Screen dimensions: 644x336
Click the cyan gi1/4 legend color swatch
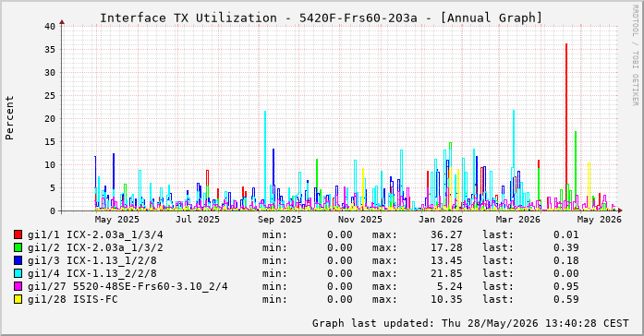click(x=18, y=273)
